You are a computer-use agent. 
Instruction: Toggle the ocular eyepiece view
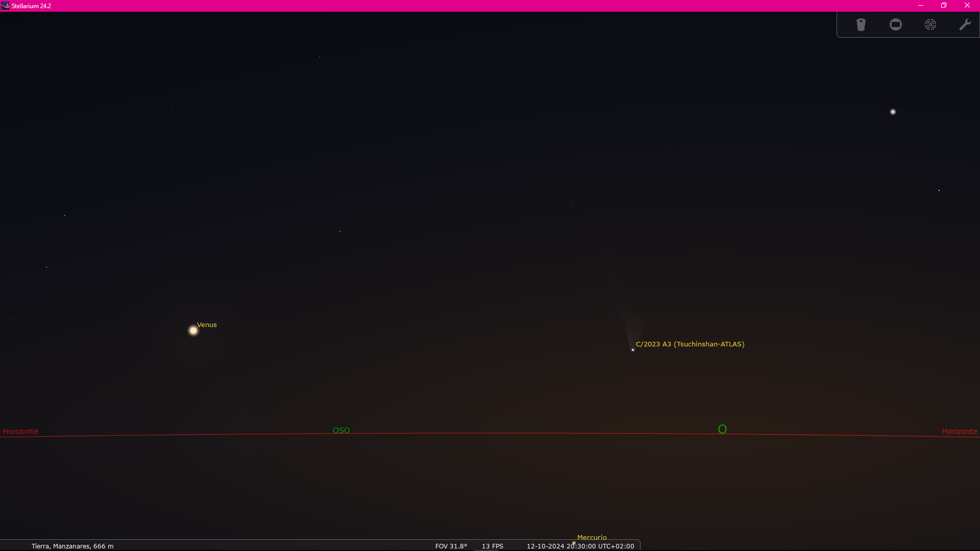[x=861, y=24]
